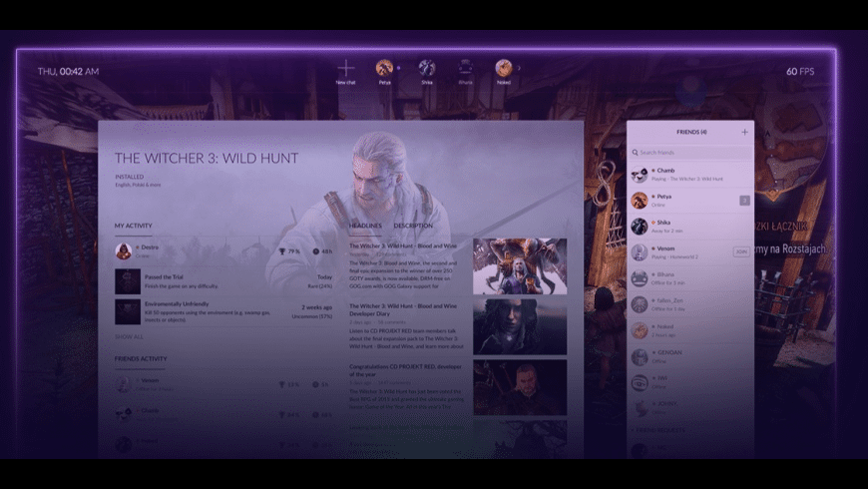
Task: Open Blood and Wine headline article
Action: point(403,245)
